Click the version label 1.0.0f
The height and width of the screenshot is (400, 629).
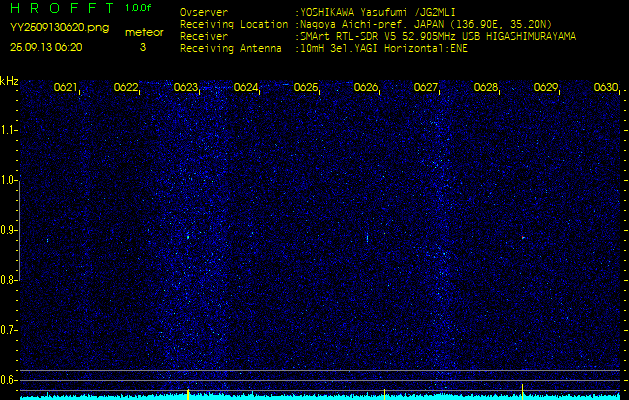pyautogui.click(x=138, y=8)
